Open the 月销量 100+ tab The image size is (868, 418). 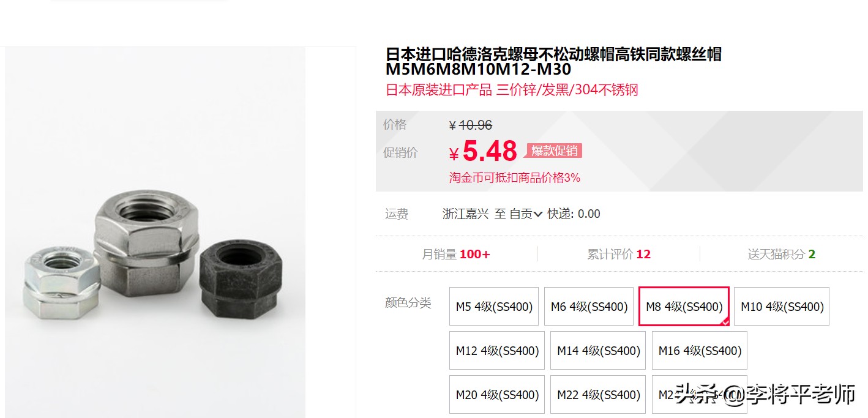pyautogui.click(x=456, y=254)
